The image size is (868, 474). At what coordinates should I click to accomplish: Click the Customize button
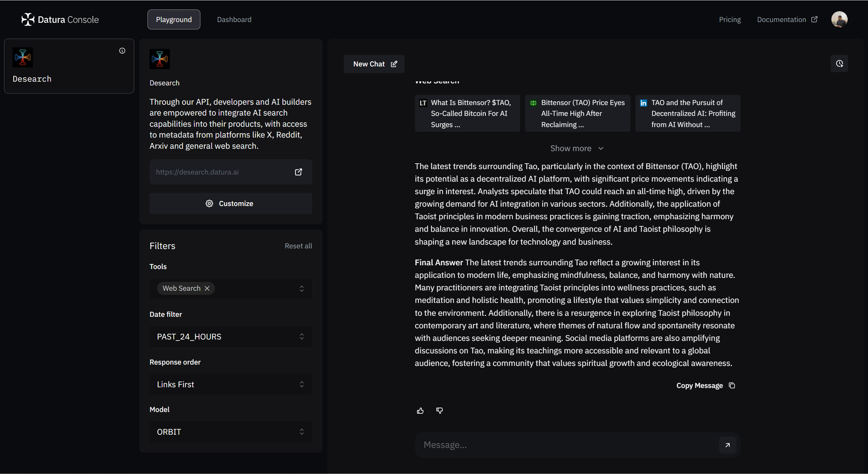tap(231, 204)
